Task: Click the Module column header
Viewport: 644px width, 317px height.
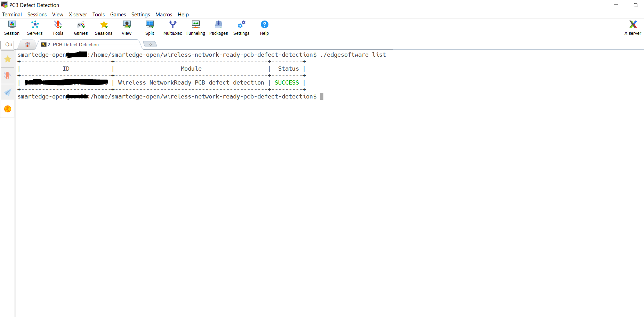Action: click(x=191, y=69)
